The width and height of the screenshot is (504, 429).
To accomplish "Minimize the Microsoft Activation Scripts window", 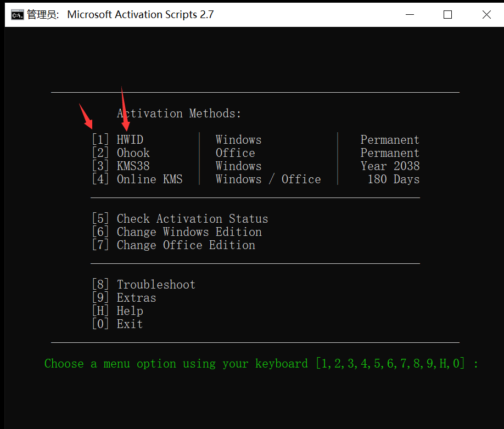I will (x=410, y=15).
